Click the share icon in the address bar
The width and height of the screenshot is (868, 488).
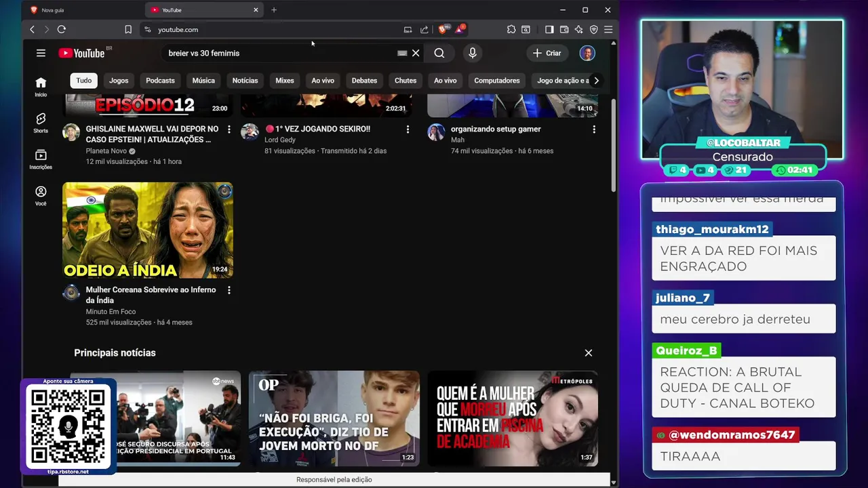425,29
